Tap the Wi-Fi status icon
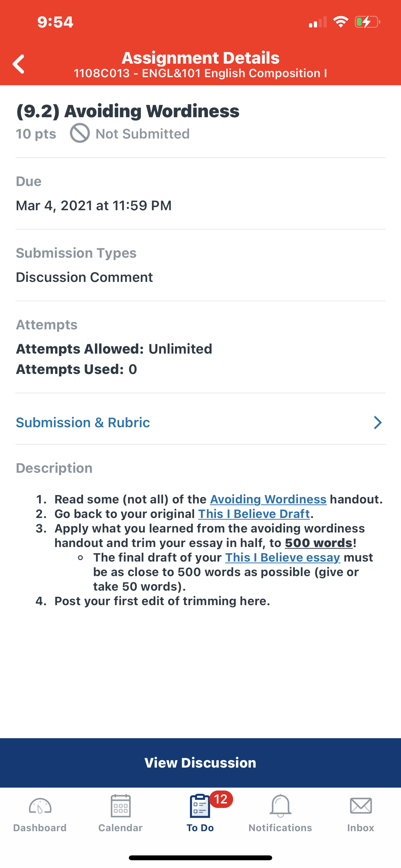401x868 pixels. click(340, 22)
